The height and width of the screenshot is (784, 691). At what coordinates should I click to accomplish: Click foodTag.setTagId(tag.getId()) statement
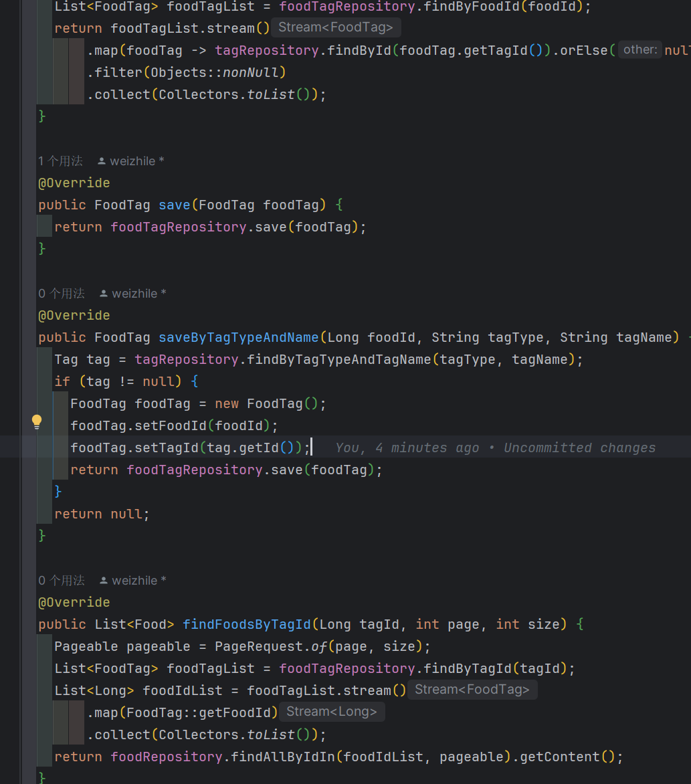tap(190, 448)
